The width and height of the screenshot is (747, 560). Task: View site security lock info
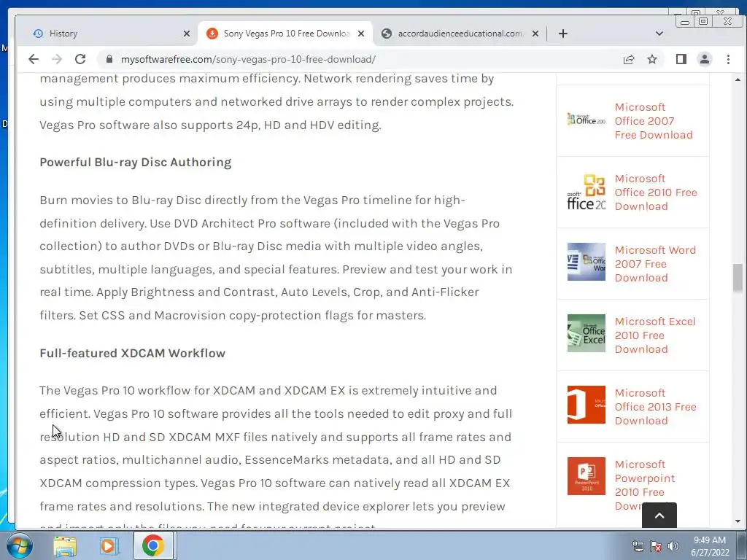[x=109, y=59]
